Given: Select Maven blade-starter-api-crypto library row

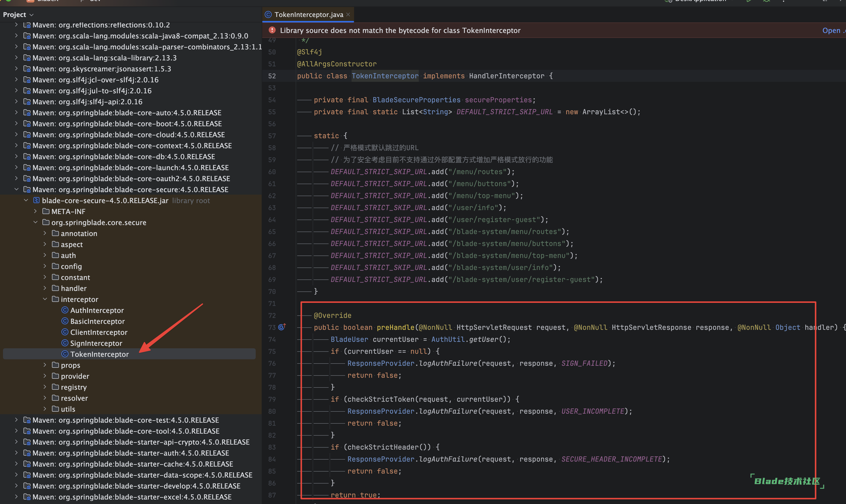Looking at the screenshot, I should [131, 442].
